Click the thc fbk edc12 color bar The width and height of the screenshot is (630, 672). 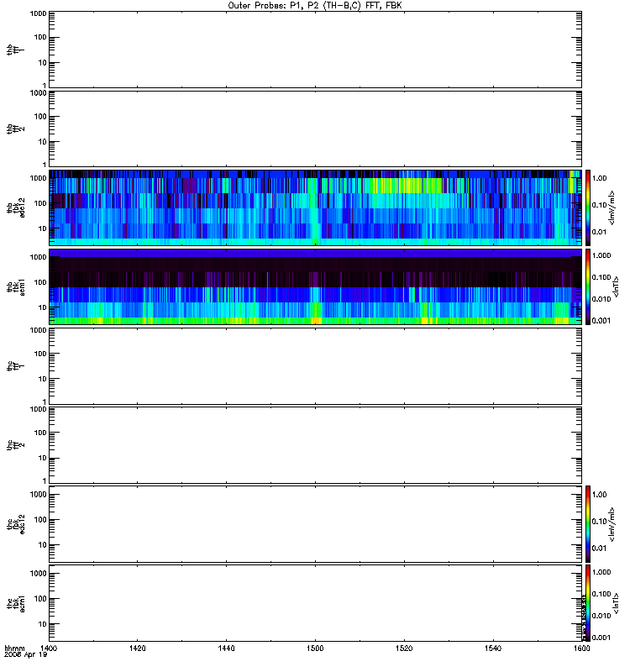[588, 523]
